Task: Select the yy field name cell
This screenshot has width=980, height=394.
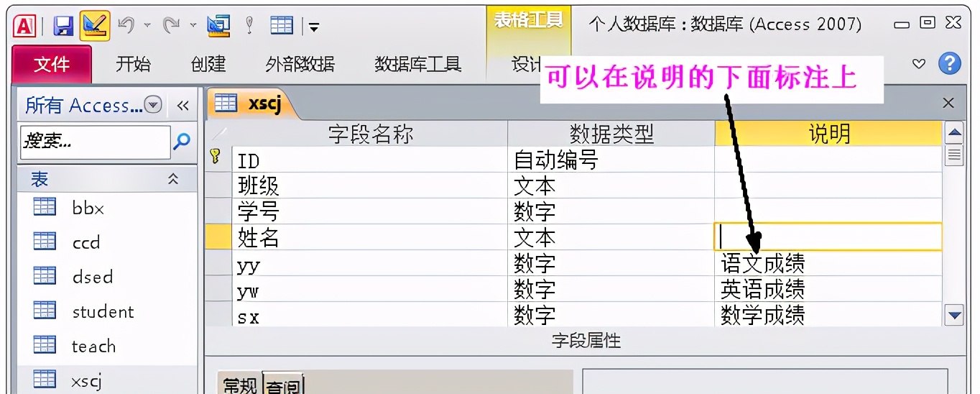Action: pyautogui.click(x=370, y=263)
